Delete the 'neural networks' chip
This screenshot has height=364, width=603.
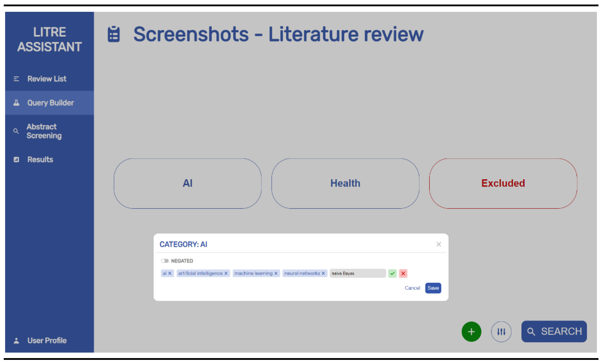(323, 273)
